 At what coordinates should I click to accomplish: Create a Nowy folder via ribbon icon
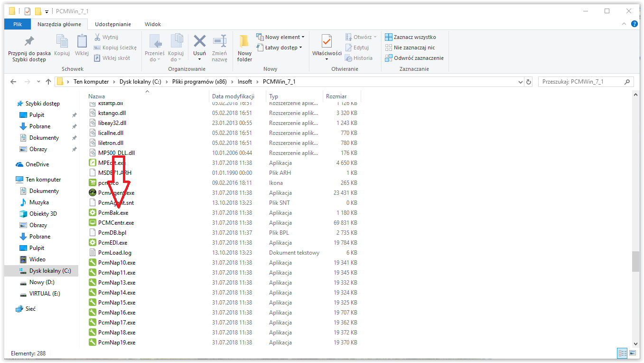pos(244,41)
